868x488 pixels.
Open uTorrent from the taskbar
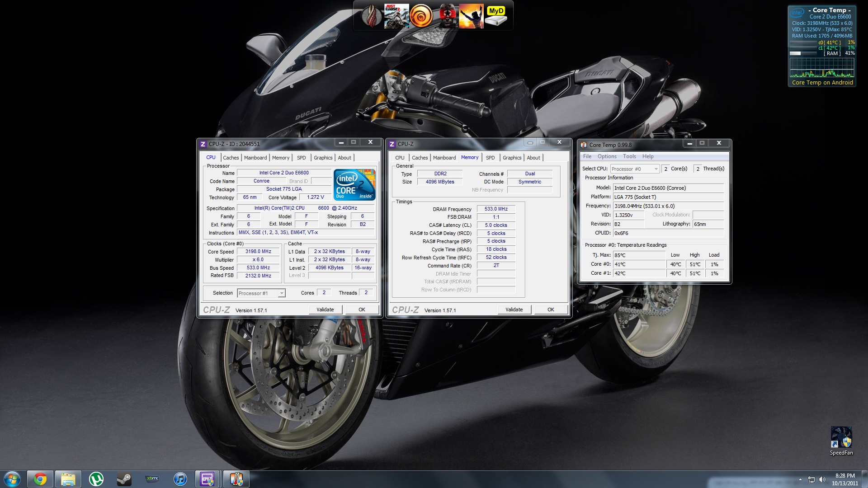click(96, 479)
